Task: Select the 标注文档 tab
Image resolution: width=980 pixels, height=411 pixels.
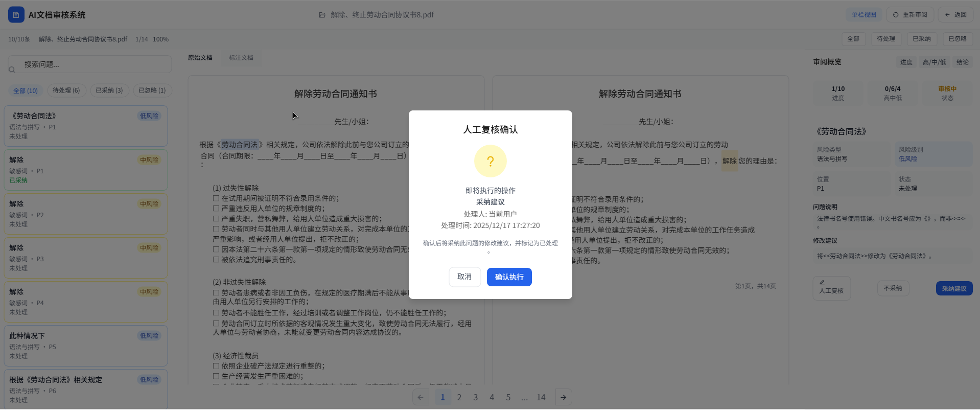Action: click(x=241, y=58)
